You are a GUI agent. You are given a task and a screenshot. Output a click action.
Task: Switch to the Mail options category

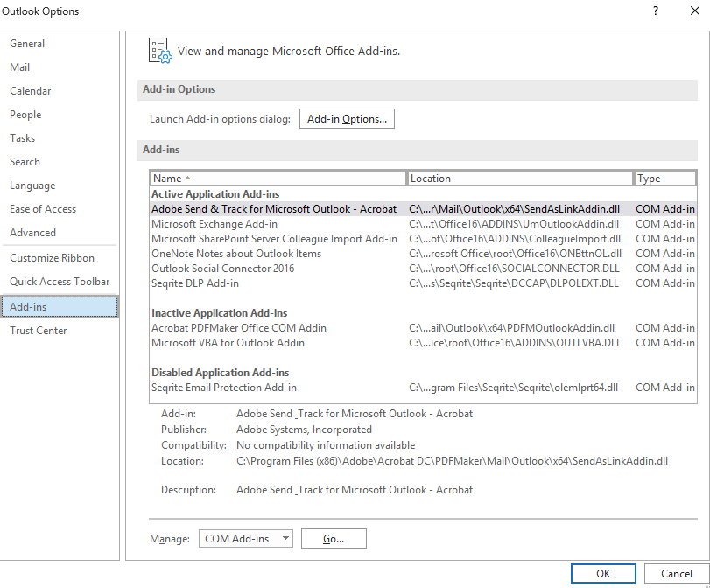click(x=20, y=67)
